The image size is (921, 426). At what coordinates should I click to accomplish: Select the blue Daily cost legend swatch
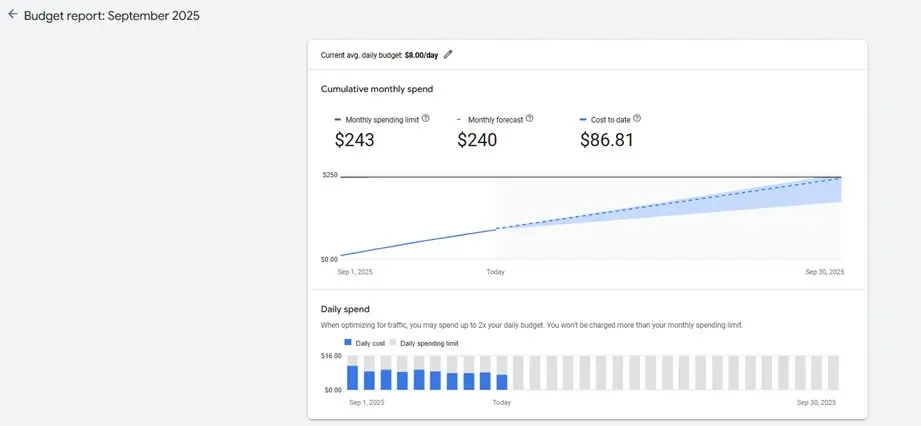(348, 342)
